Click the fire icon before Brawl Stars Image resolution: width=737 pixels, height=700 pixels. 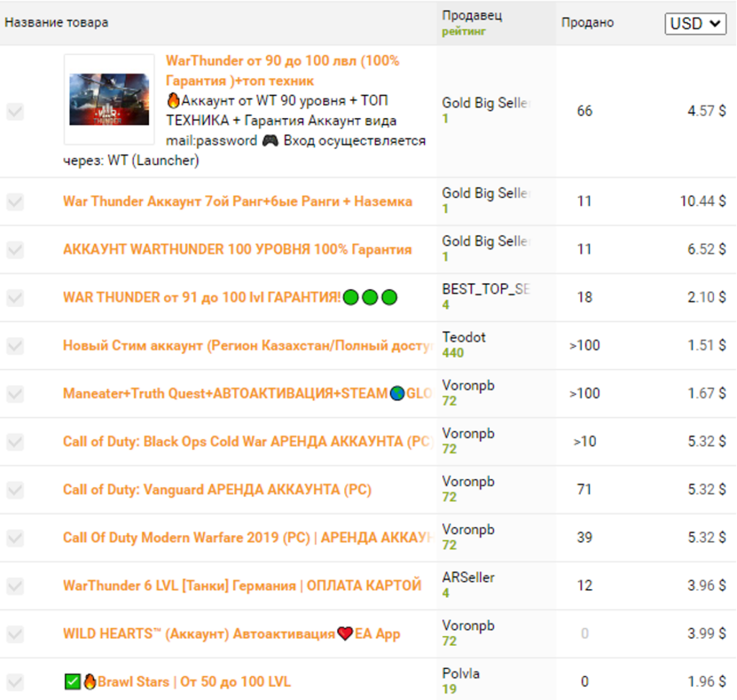[90, 681]
